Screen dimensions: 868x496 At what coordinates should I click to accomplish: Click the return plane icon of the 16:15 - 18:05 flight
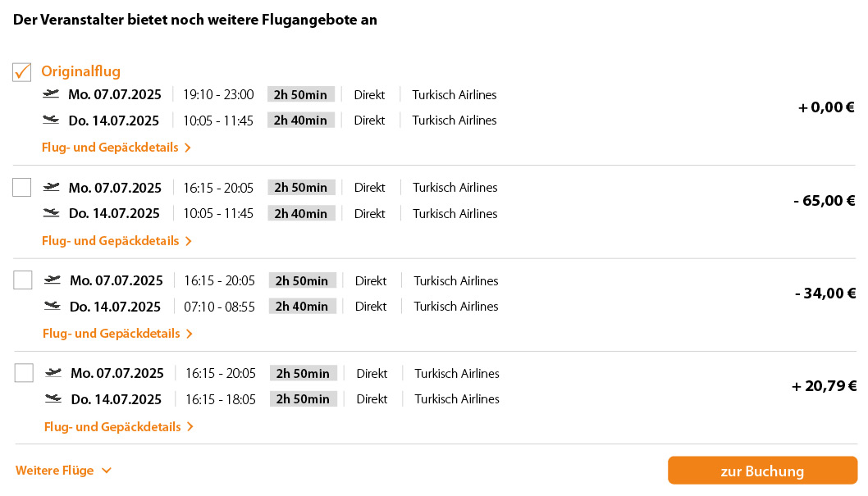pyautogui.click(x=53, y=398)
